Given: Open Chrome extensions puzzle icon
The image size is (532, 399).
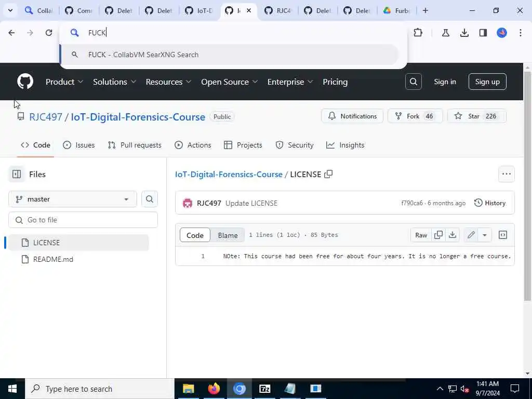Looking at the screenshot, I should tap(418, 33).
